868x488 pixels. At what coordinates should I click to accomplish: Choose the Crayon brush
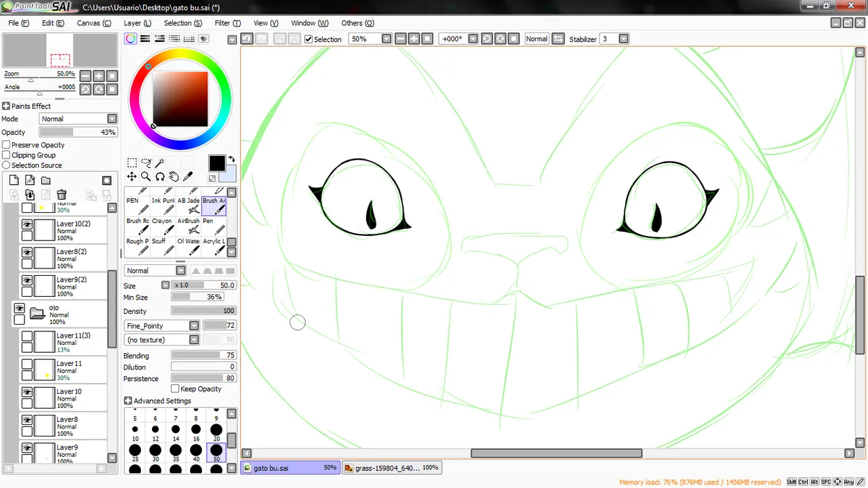pyautogui.click(x=163, y=226)
